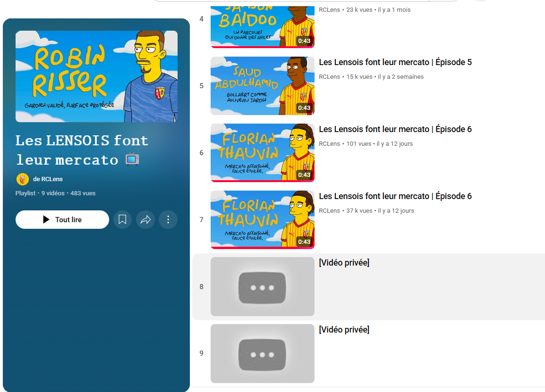Open Épisode 6 title with 37 k vues
The image size is (545, 392).
[395, 196]
